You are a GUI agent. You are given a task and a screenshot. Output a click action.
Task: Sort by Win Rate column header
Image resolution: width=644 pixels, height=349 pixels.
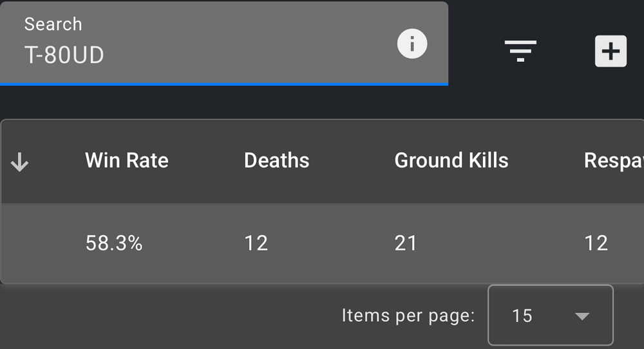tap(127, 160)
